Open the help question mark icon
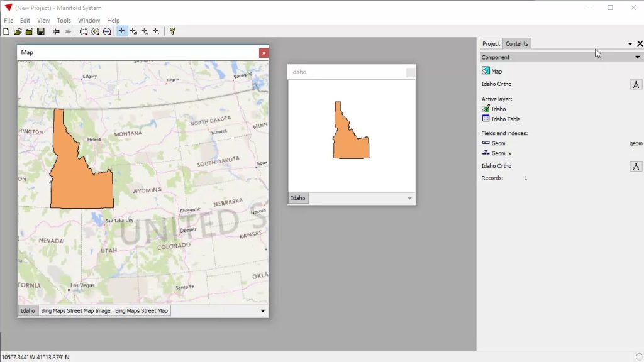 click(x=172, y=31)
